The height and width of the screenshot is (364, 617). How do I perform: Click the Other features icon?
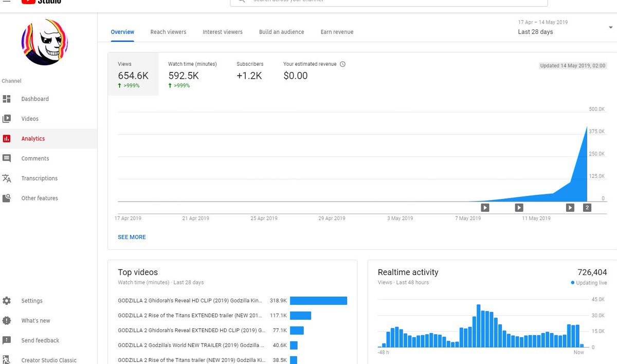tap(7, 198)
